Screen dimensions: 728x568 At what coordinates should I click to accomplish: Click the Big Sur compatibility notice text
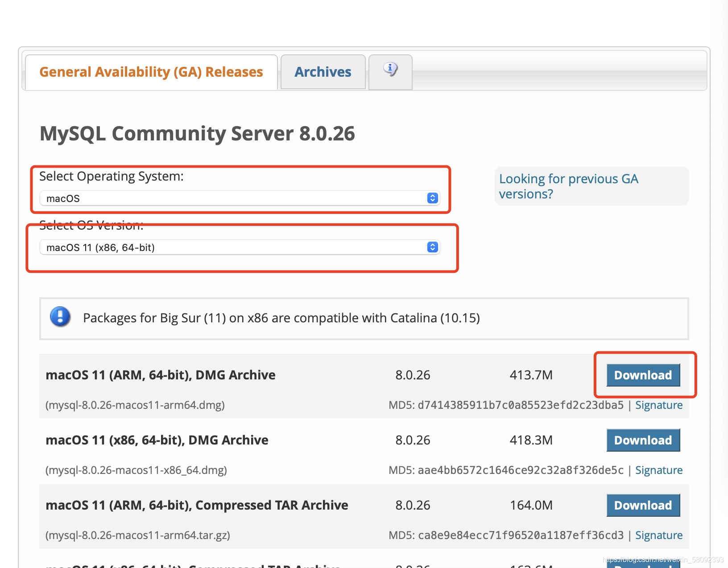[281, 318]
